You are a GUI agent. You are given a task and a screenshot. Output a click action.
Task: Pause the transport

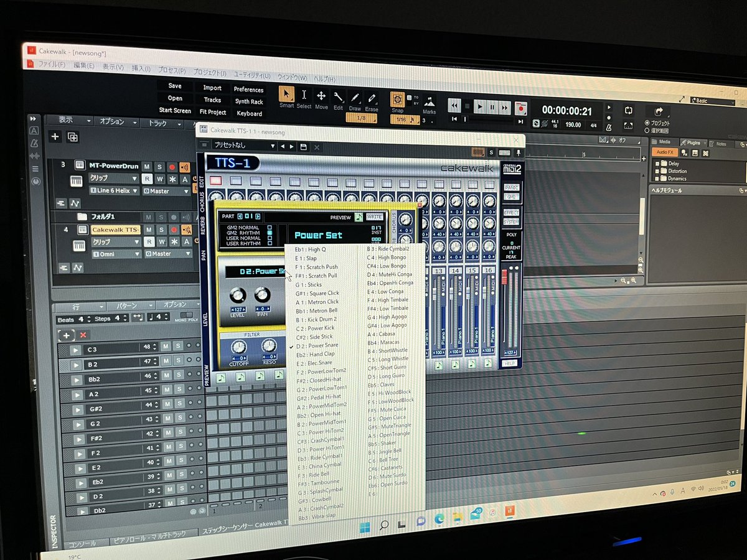click(x=492, y=108)
